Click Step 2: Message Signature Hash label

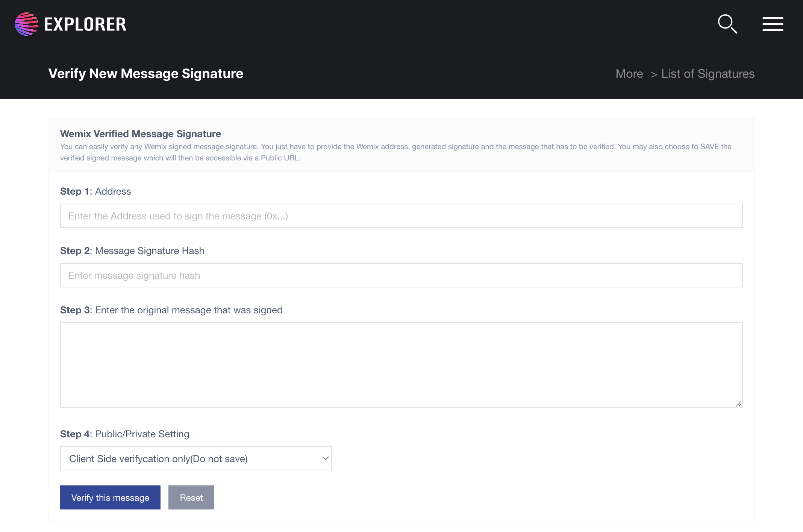click(x=132, y=251)
